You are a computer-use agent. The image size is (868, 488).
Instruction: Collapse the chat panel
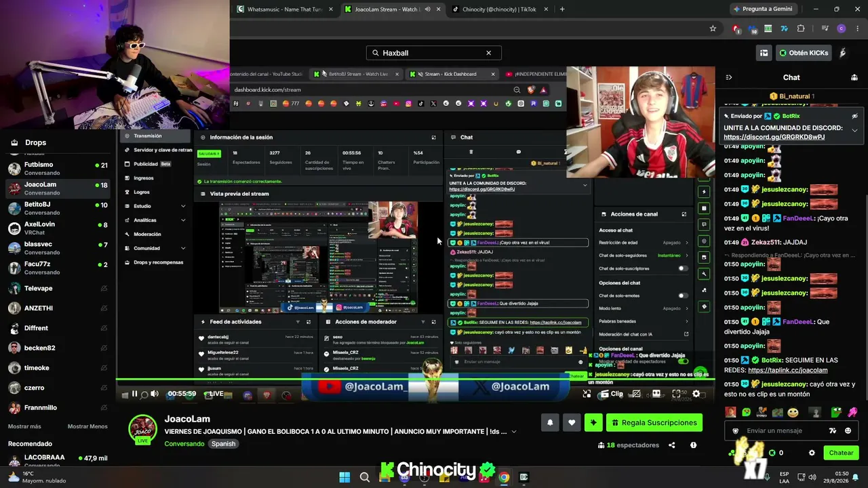tap(729, 77)
